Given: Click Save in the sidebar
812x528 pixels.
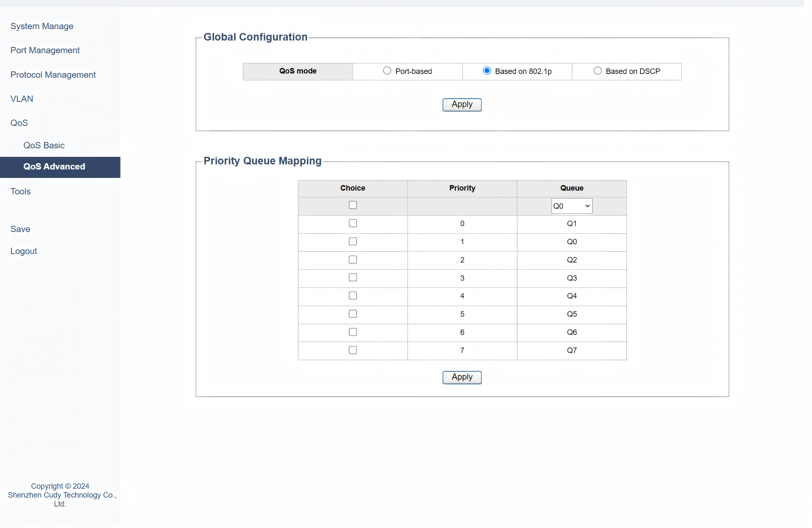Looking at the screenshot, I should point(20,229).
